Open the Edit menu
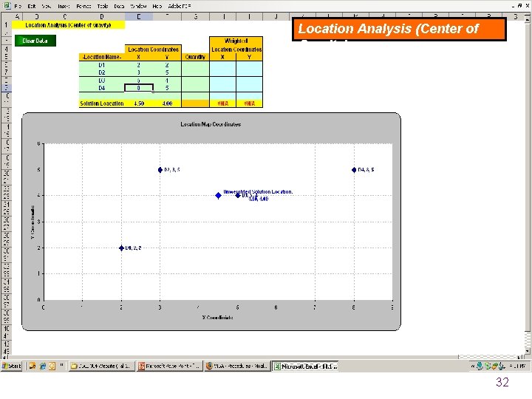This screenshot has height=399, width=532. tap(32, 6)
